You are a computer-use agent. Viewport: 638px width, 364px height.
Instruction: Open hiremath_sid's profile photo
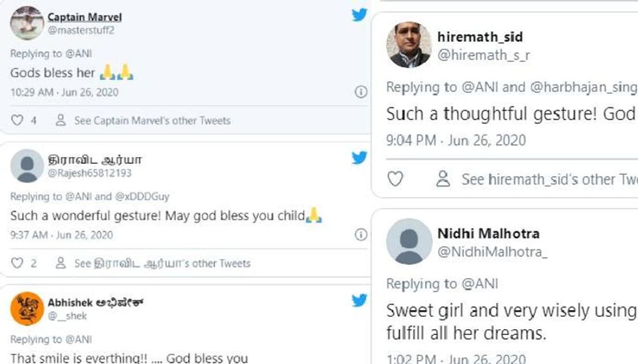click(x=409, y=45)
